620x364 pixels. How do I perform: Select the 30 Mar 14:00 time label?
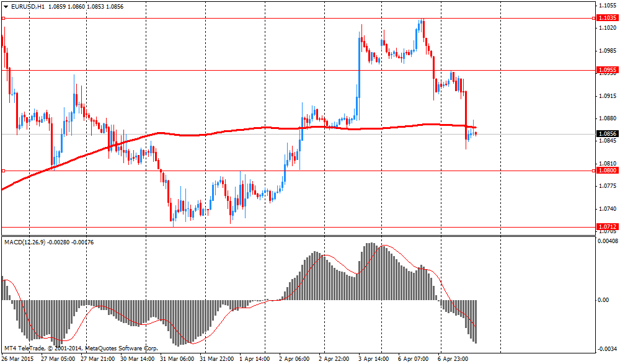(137, 359)
